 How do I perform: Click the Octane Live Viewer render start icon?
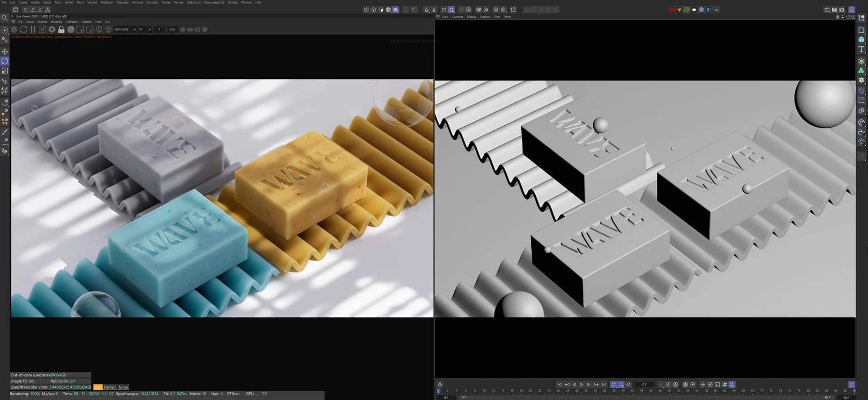[14, 29]
